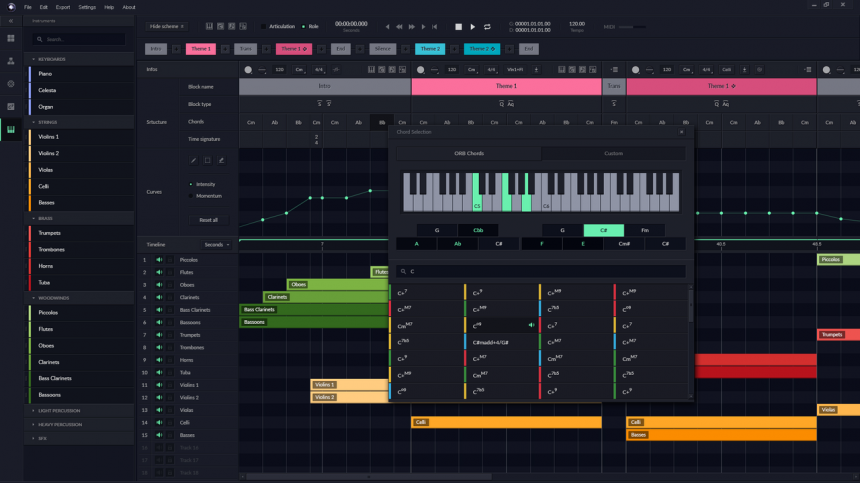The image size is (860, 483).
Task: Select the rectangle selection tool beside Curves
Action: tap(207, 161)
